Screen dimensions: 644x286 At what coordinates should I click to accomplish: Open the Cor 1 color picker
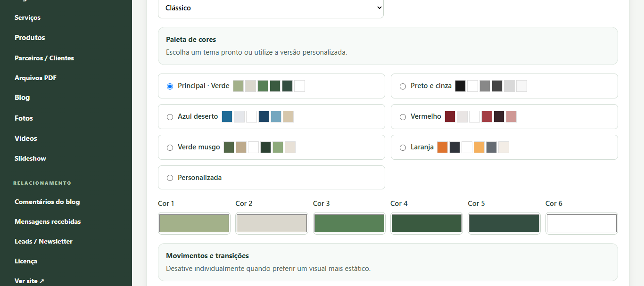194,223
